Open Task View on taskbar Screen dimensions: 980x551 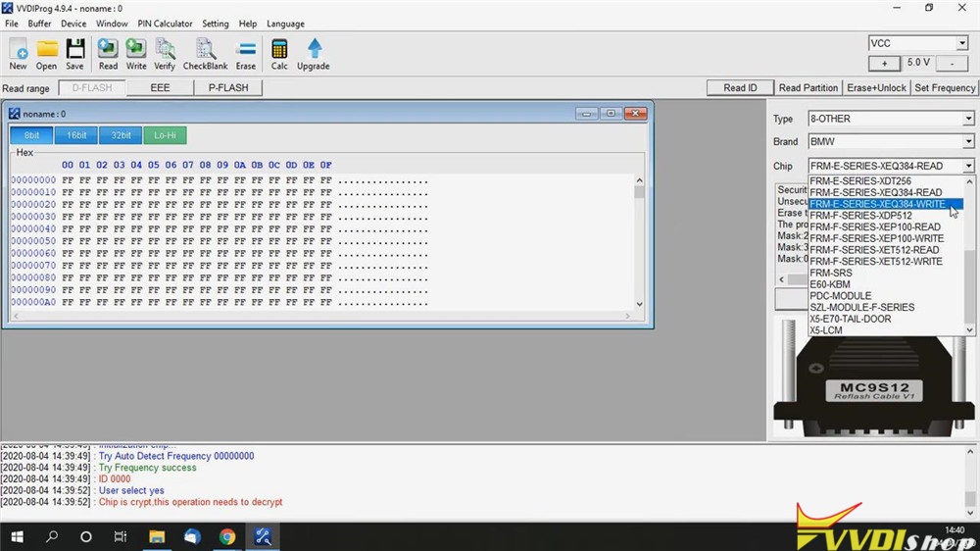120,536
